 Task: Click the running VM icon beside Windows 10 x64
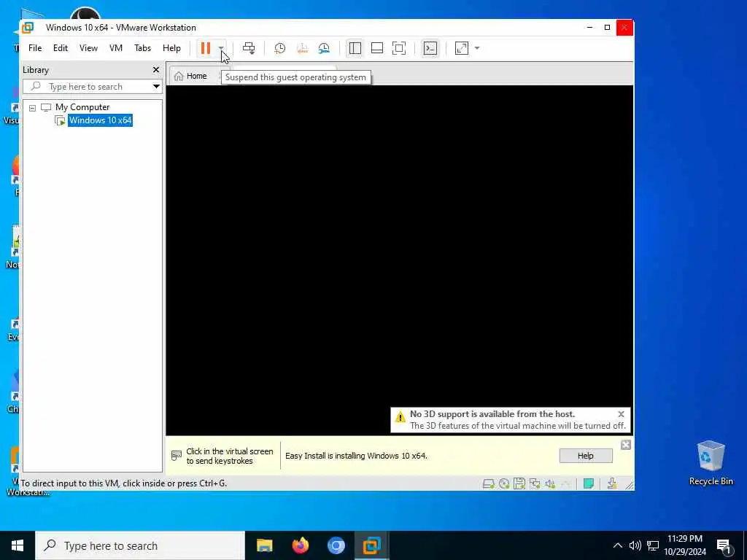click(60, 120)
